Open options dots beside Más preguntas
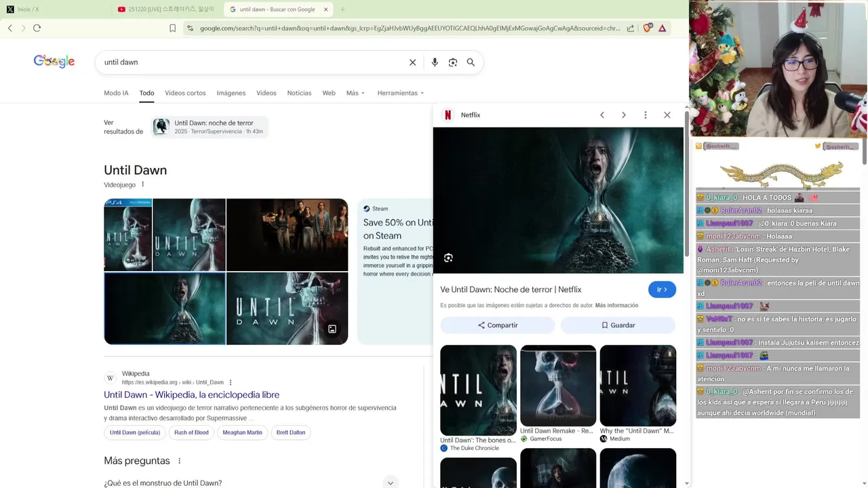The image size is (868, 488). pyautogui.click(x=180, y=461)
